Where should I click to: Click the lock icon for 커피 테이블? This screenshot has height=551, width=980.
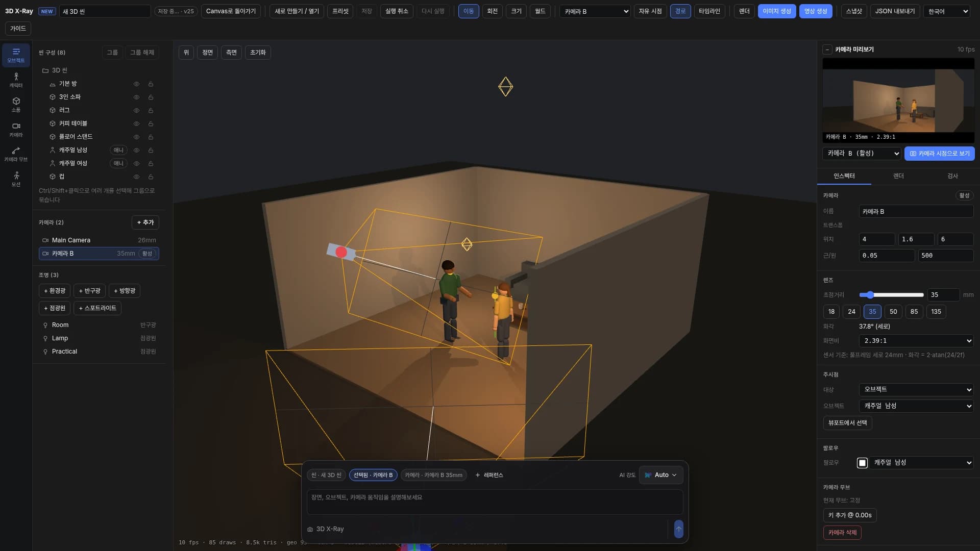point(151,123)
